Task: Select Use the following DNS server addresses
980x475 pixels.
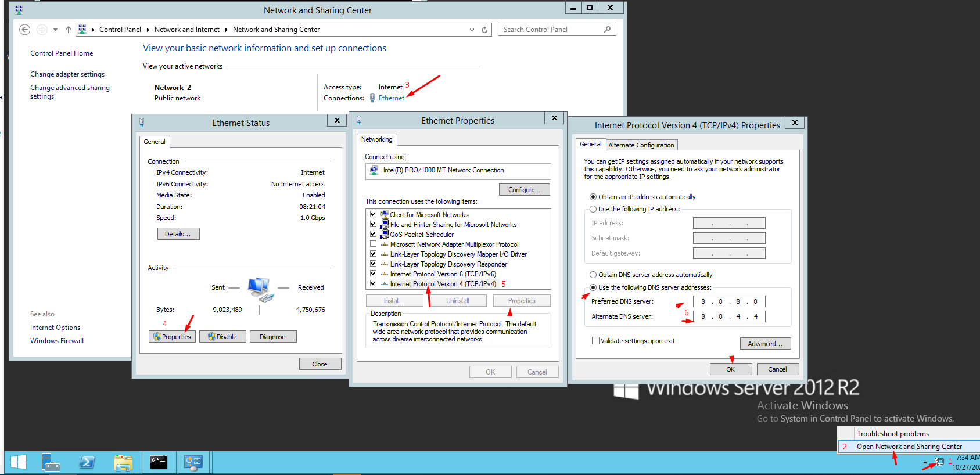Action: 593,287
